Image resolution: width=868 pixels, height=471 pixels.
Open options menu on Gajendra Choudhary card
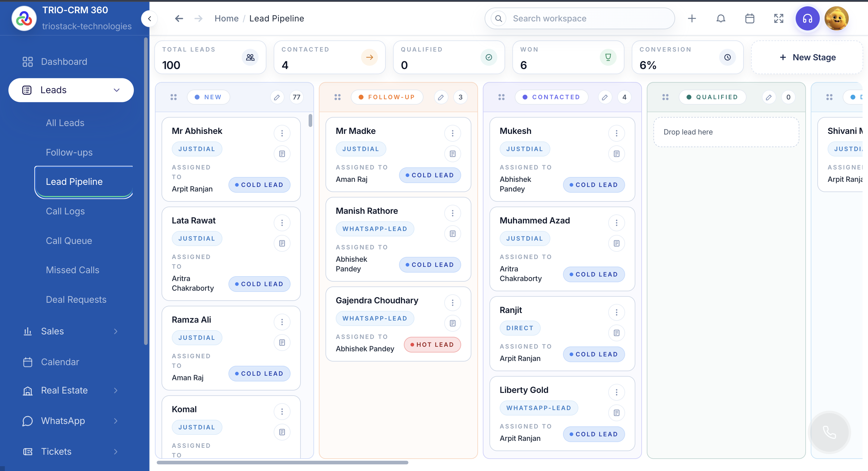point(452,303)
